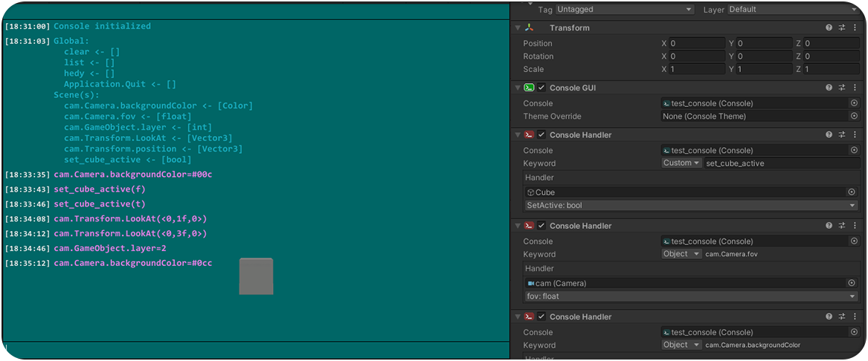The height and width of the screenshot is (361, 868).
Task: Click red script icon of cam.Camera.fov Console Handler
Action: pyautogui.click(x=530, y=226)
